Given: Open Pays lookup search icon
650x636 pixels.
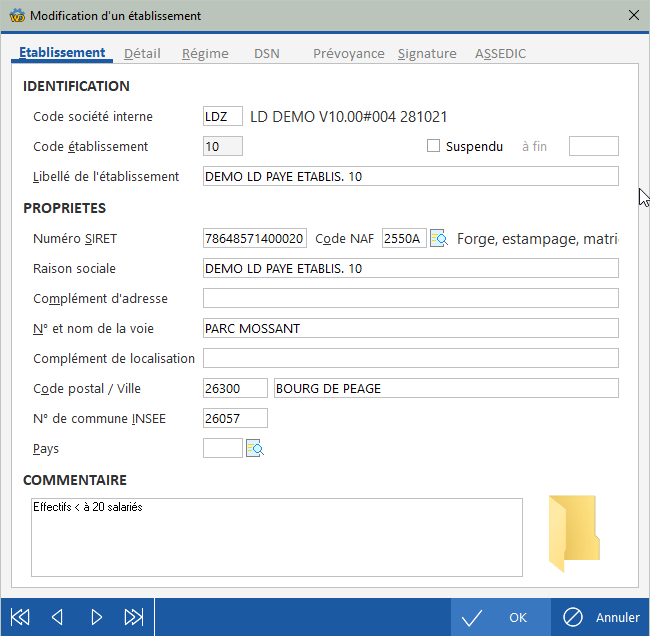Looking at the screenshot, I should click(255, 448).
